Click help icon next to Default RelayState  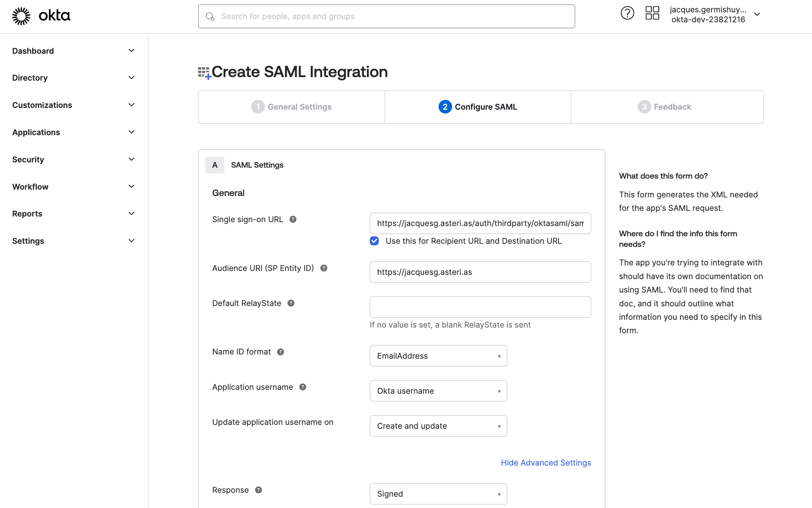click(x=291, y=303)
